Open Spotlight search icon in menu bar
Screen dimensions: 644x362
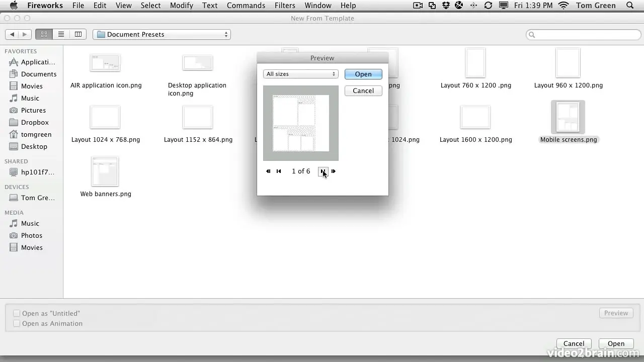630,6
